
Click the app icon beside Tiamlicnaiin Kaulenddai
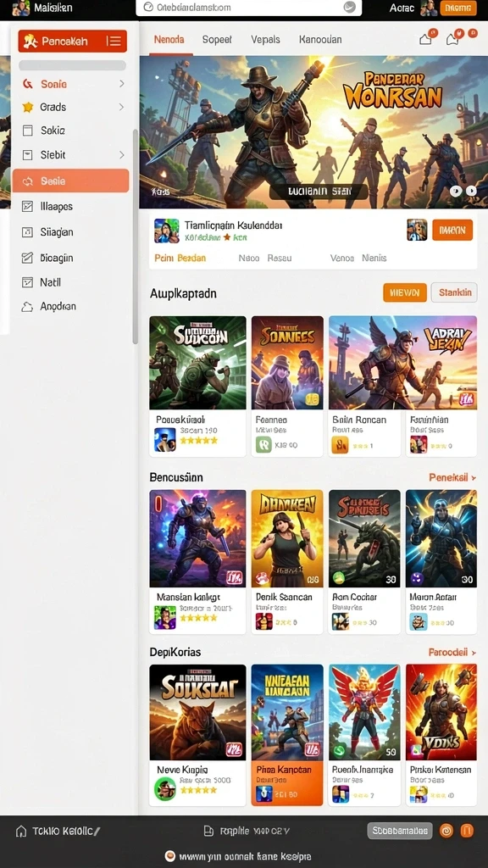click(x=167, y=231)
